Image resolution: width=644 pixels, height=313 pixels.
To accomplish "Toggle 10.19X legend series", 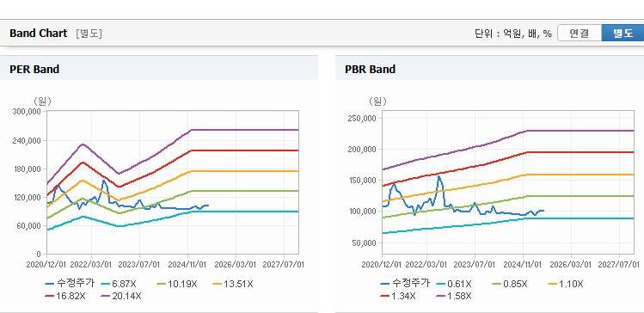I will 176,284.
